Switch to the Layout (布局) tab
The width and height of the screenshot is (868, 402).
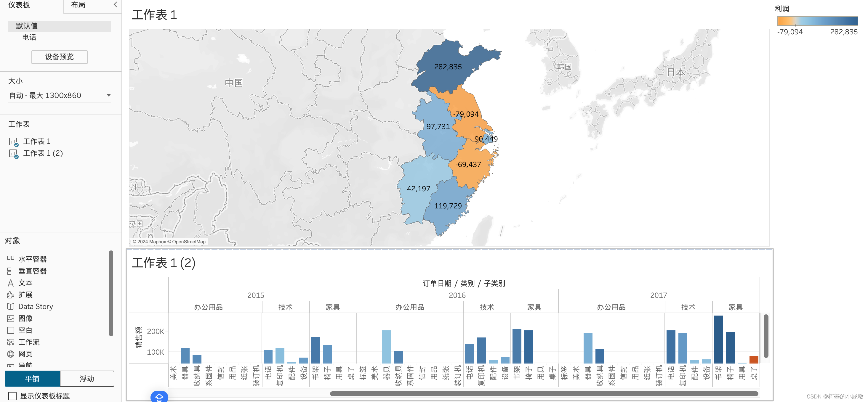(x=78, y=5)
